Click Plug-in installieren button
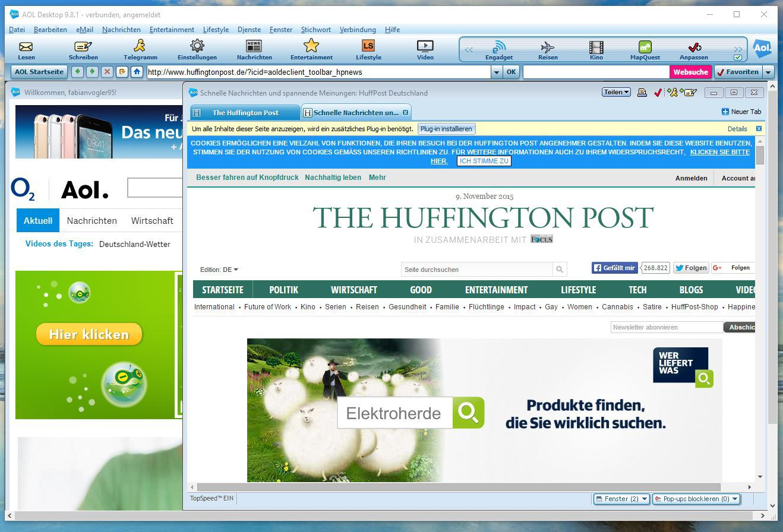Screen dimensions: 783x532 coord(446,129)
